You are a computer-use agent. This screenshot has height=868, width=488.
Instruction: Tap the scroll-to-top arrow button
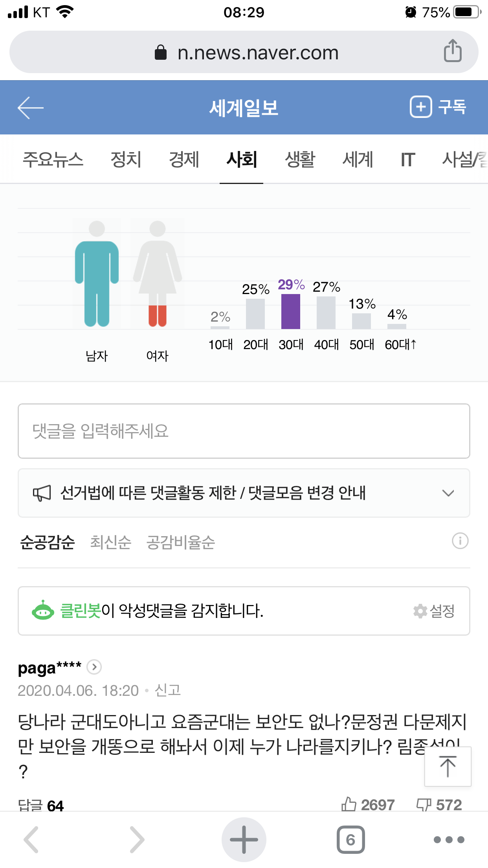pyautogui.click(x=448, y=766)
